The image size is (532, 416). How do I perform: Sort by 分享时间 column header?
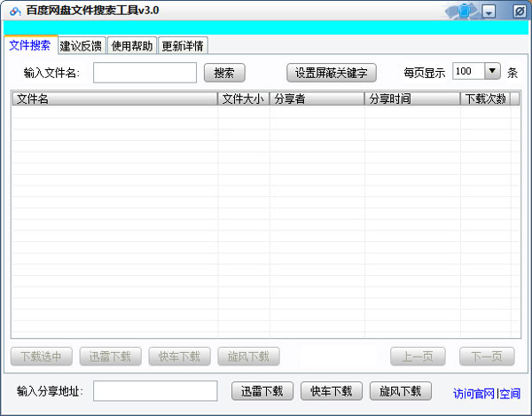tap(412, 98)
